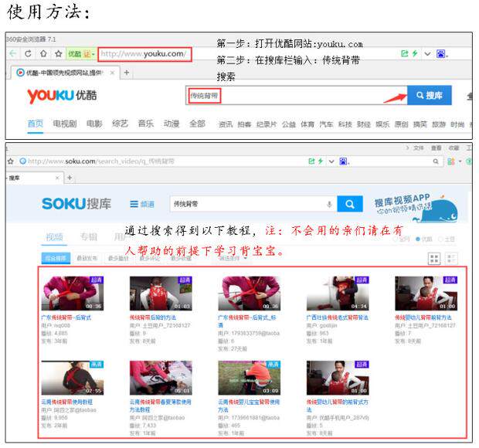Open the 科技 channel link
The height and width of the screenshot is (448, 479).
point(345,124)
